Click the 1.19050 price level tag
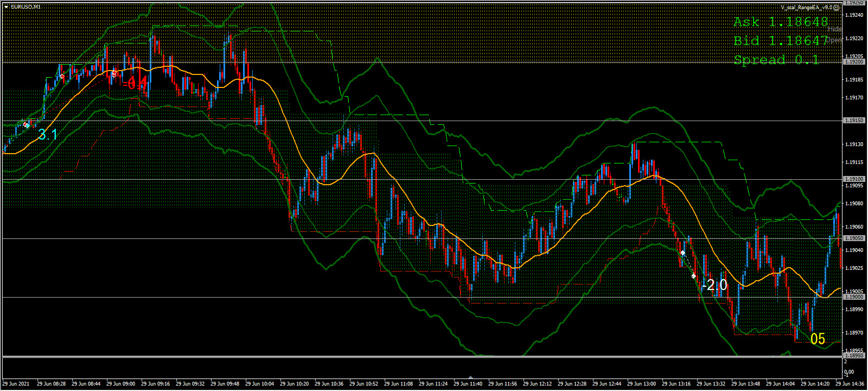Screen dimensions: 868x391 854,238
